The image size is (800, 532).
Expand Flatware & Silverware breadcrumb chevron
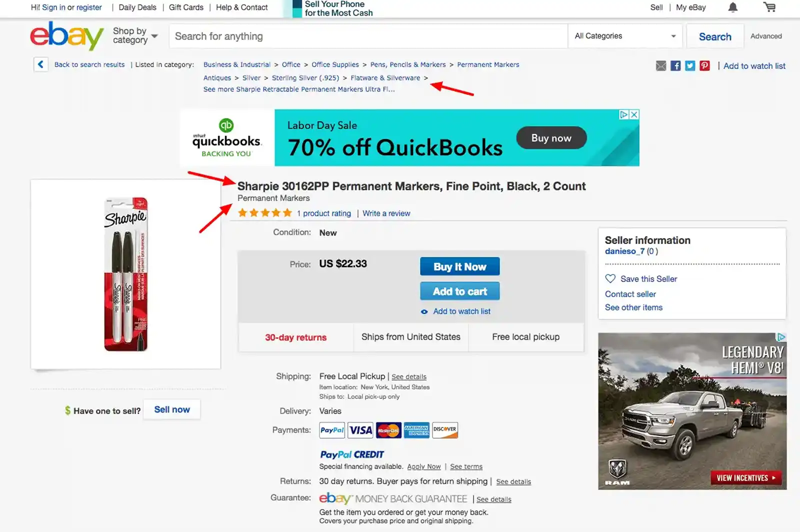(425, 78)
